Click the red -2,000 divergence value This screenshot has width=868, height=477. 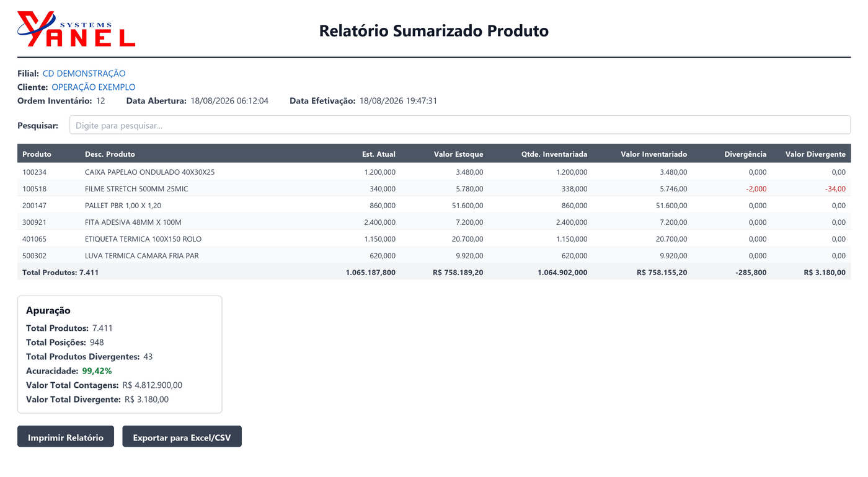(756, 189)
